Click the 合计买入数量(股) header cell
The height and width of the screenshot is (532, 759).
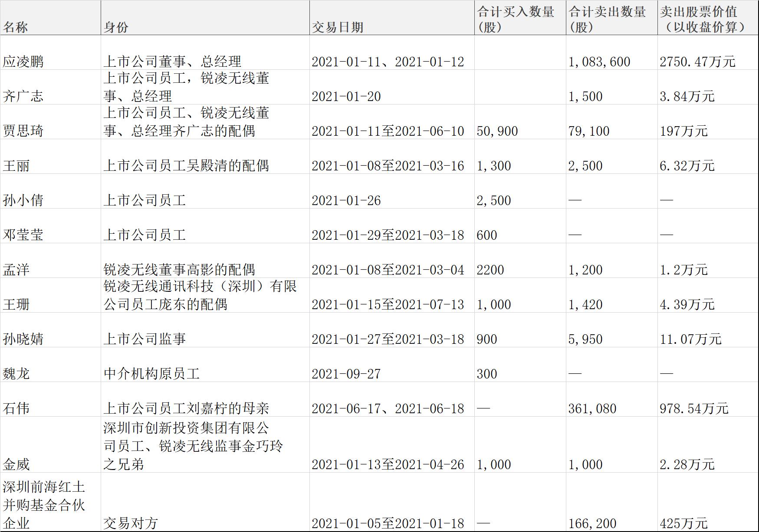pos(520,18)
